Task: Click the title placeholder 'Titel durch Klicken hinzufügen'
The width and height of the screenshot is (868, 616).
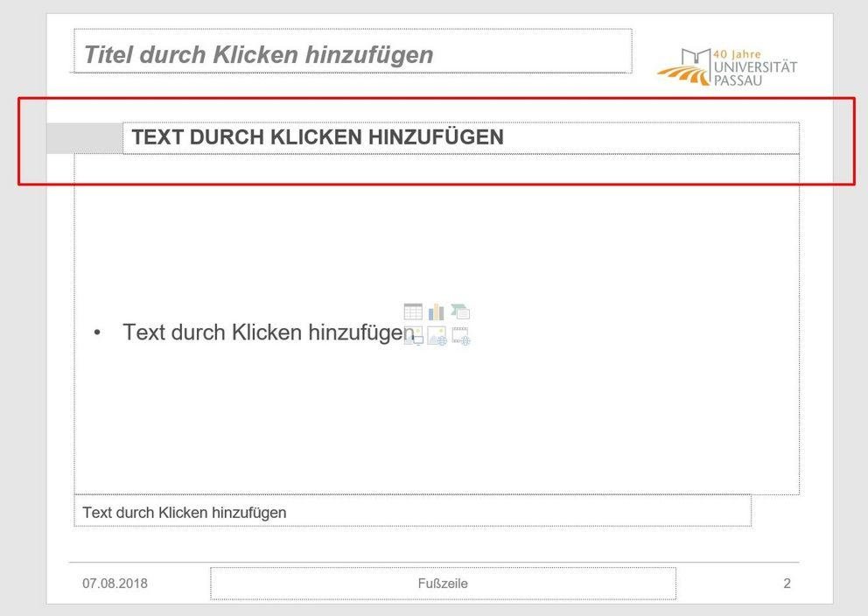Action: coord(353,51)
